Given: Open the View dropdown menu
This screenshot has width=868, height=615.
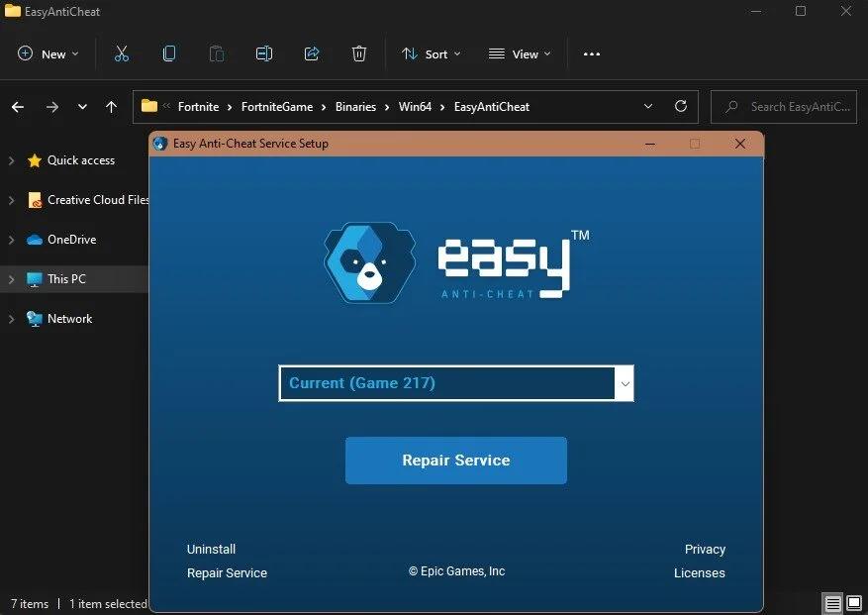Looking at the screenshot, I should click(520, 53).
